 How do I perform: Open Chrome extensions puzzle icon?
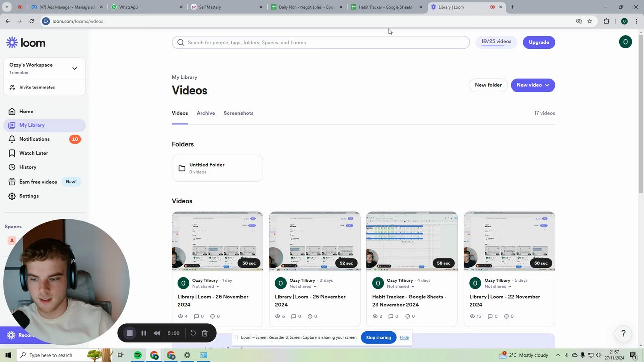pyautogui.click(x=606, y=21)
